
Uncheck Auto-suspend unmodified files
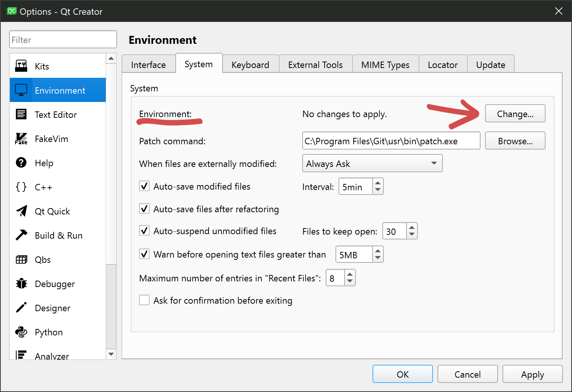[x=144, y=231]
